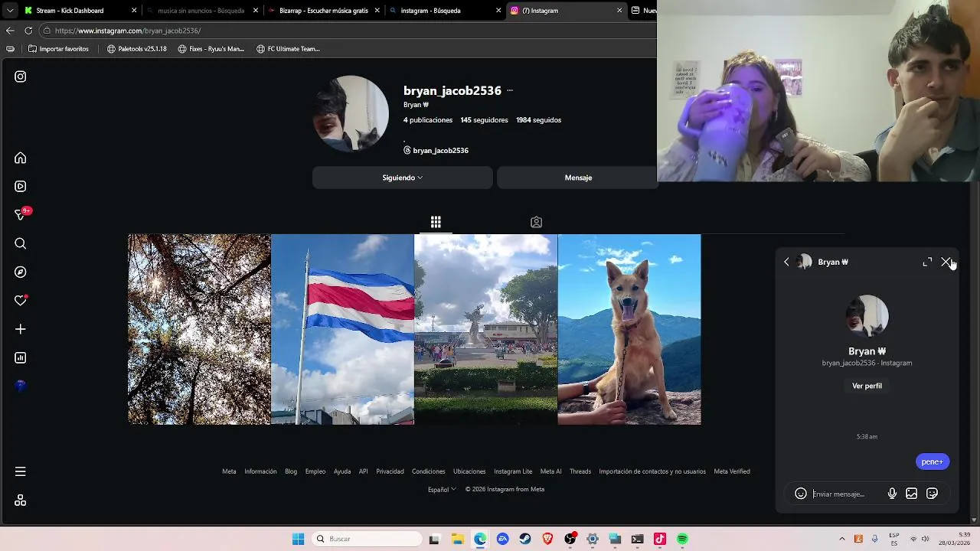
Task: Open tab list chevron at top left
Action: click(8, 11)
